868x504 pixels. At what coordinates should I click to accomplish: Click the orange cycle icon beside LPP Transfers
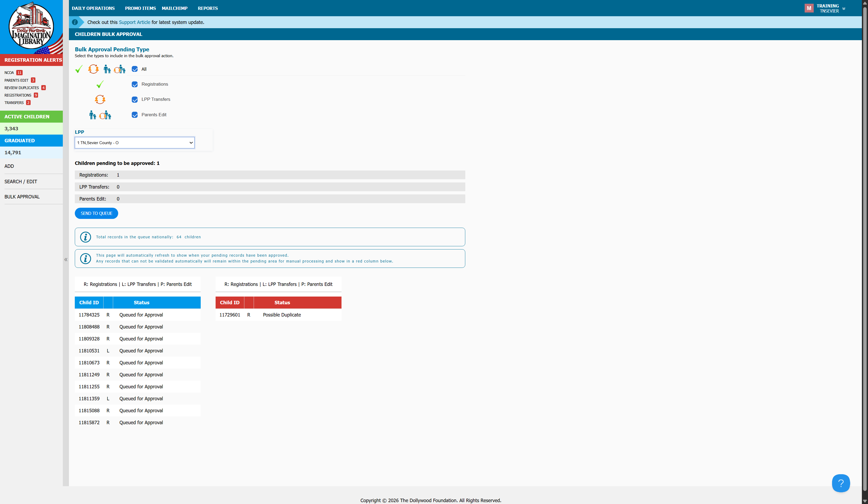point(100,99)
